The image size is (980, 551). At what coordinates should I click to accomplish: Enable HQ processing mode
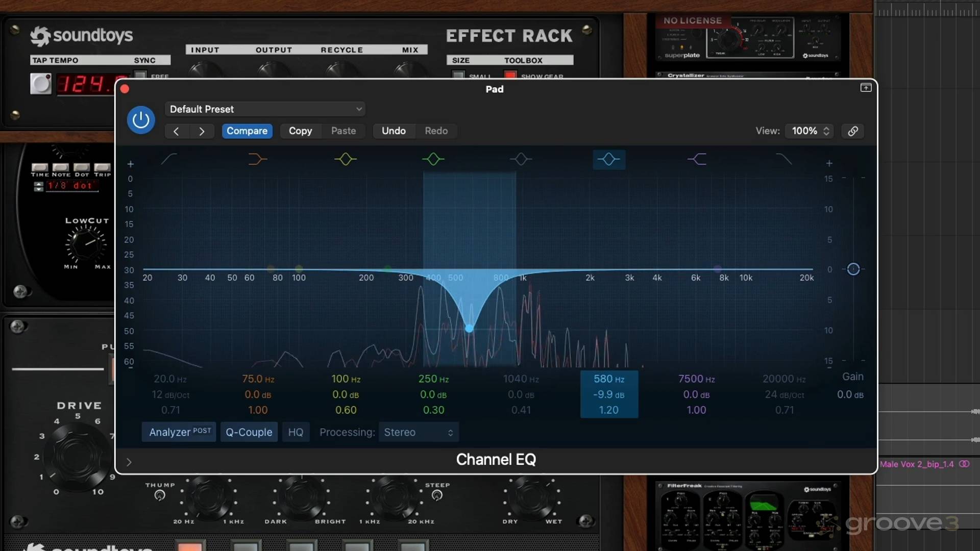pos(296,432)
